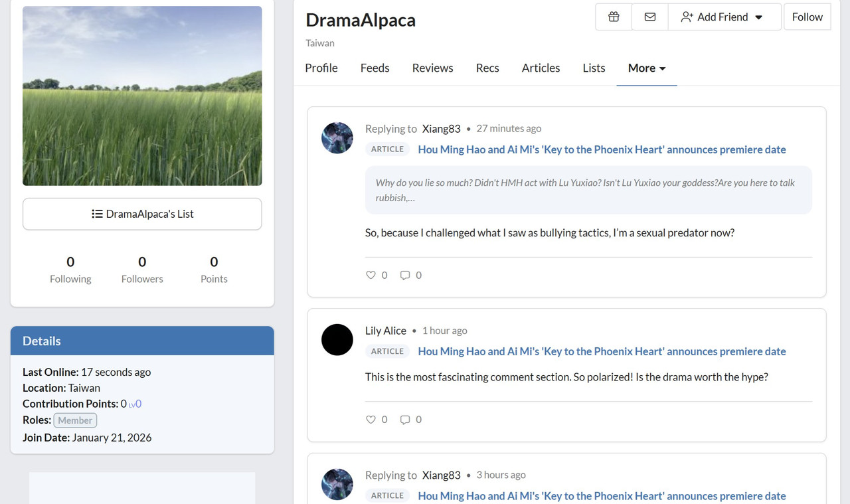Click the 'Location: Taiwan' detail line
Image resolution: width=850 pixels, height=504 pixels.
pyautogui.click(x=62, y=388)
